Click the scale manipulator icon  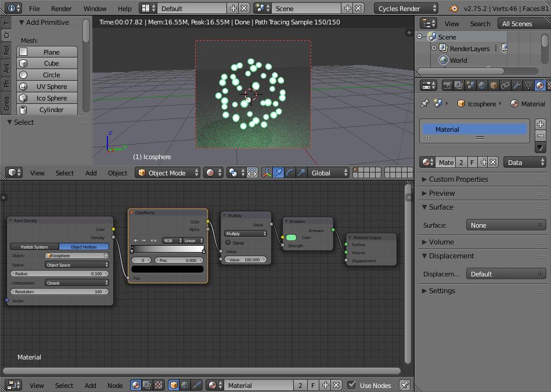pyautogui.click(x=301, y=172)
